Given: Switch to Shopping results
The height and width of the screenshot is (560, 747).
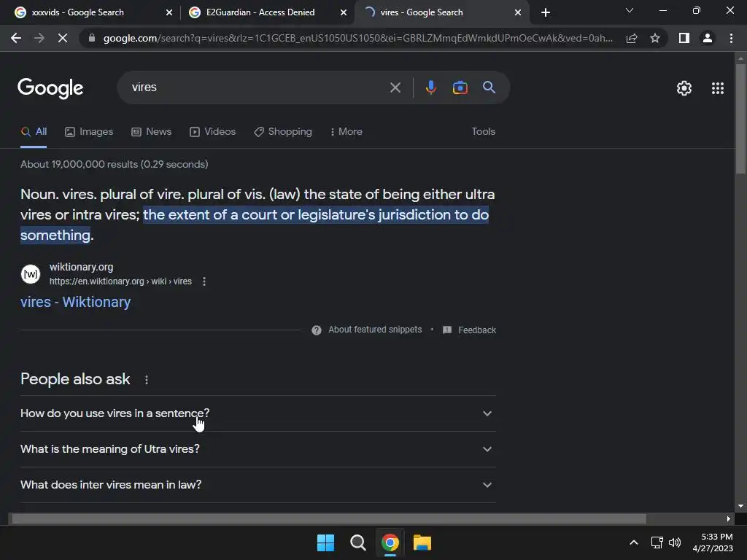Looking at the screenshot, I should 283,132.
